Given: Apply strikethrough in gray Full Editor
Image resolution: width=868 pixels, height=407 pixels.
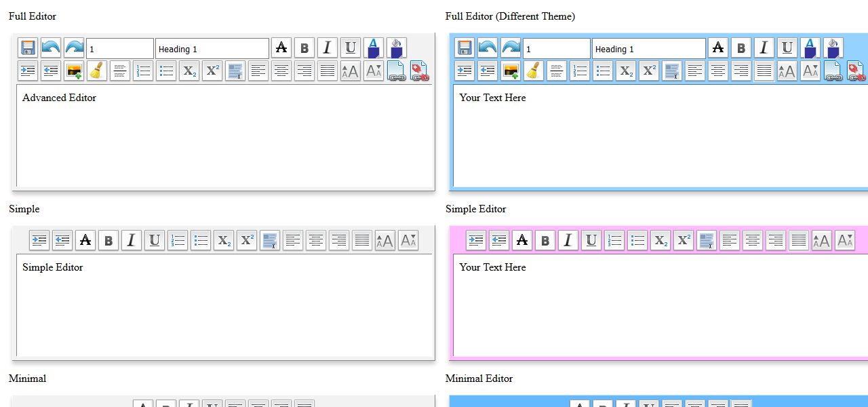Looking at the screenshot, I should tap(281, 48).
